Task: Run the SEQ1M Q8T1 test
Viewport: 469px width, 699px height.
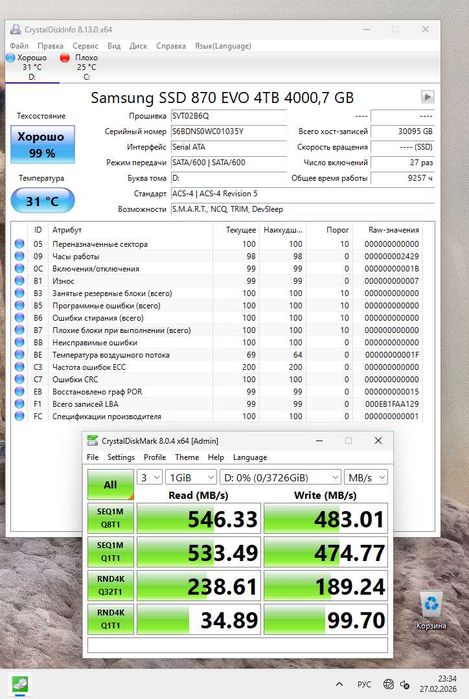Action: tap(111, 518)
